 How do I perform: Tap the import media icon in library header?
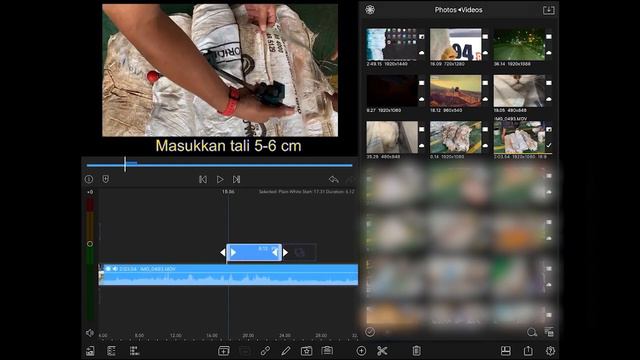point(549,10)
